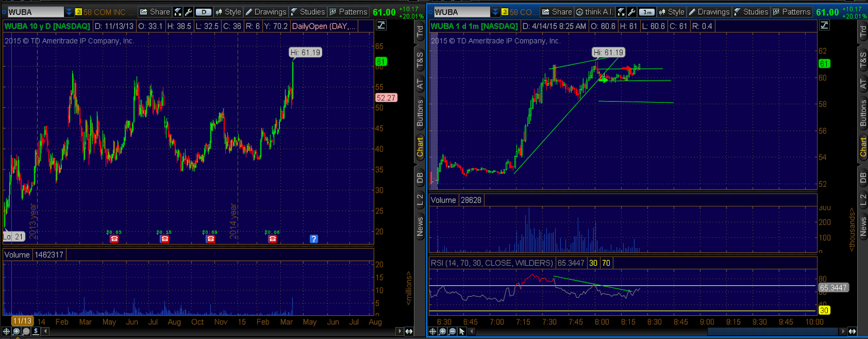This screenshot has width=868, height=339.
Task: Click blue question mark event icon
Action: [314, 239]
